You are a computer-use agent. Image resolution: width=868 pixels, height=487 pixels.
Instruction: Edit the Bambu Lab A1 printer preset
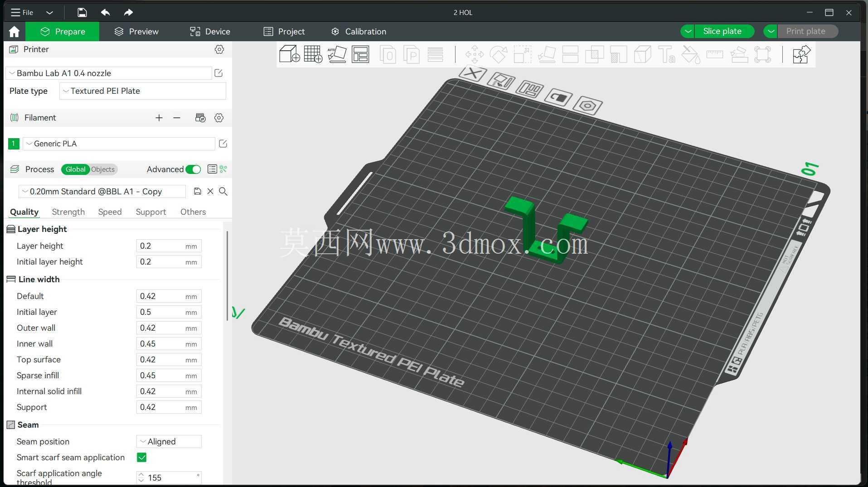(218, 73)
